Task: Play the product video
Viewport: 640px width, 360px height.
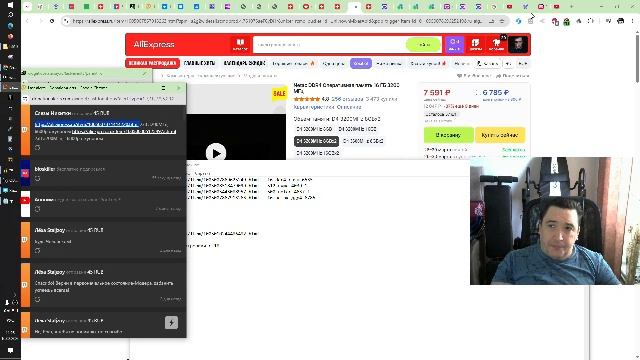Action: 216,153
